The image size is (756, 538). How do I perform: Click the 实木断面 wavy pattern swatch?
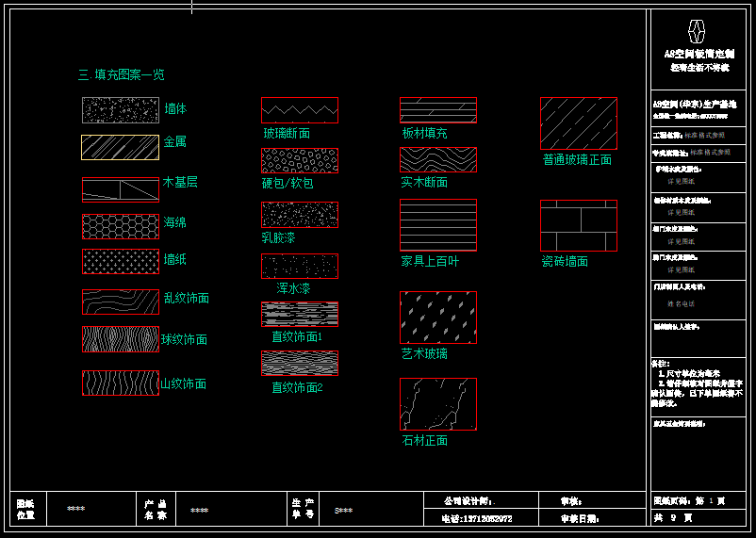click(437, 159)
